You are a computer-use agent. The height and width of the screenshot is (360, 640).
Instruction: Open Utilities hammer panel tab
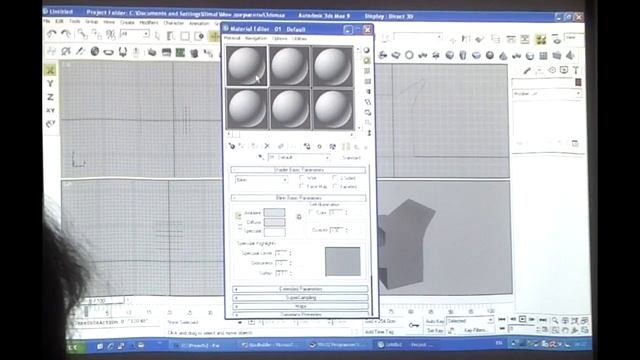576,70
